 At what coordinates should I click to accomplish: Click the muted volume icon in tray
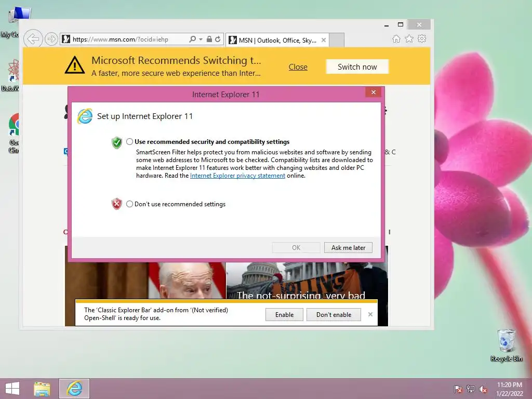click(483, 390)
